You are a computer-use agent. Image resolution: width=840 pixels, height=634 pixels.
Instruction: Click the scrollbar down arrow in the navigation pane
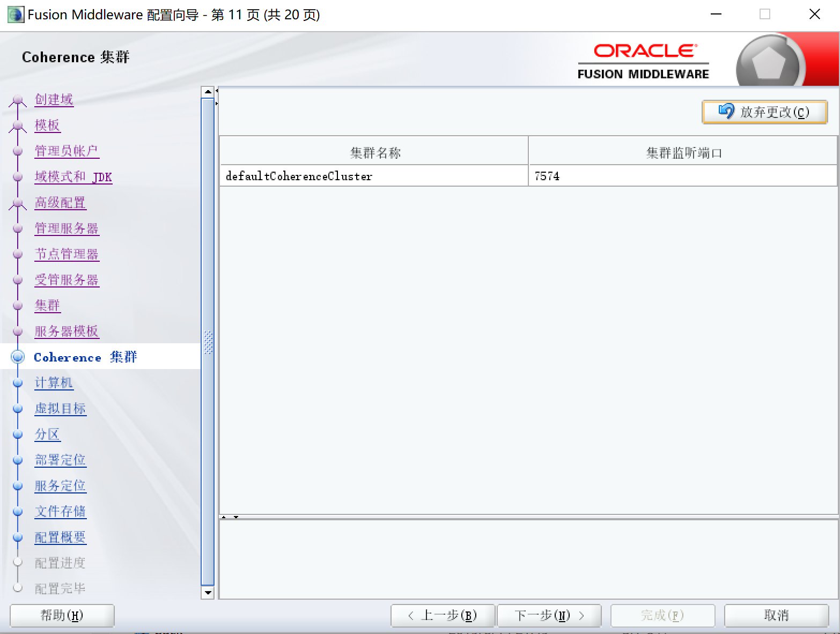pos(208,593)
